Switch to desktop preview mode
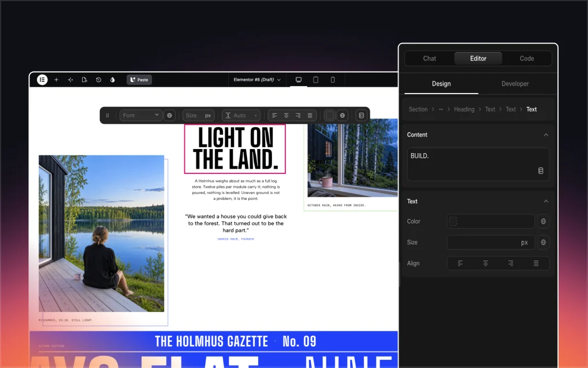The height and width of the screenshot is (368, 588). (299, 80)
